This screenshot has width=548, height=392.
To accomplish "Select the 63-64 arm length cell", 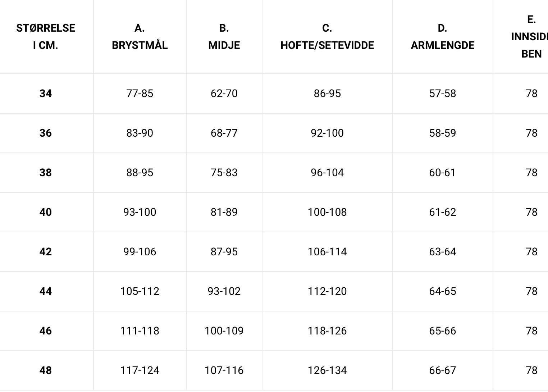I will point(443,252).
